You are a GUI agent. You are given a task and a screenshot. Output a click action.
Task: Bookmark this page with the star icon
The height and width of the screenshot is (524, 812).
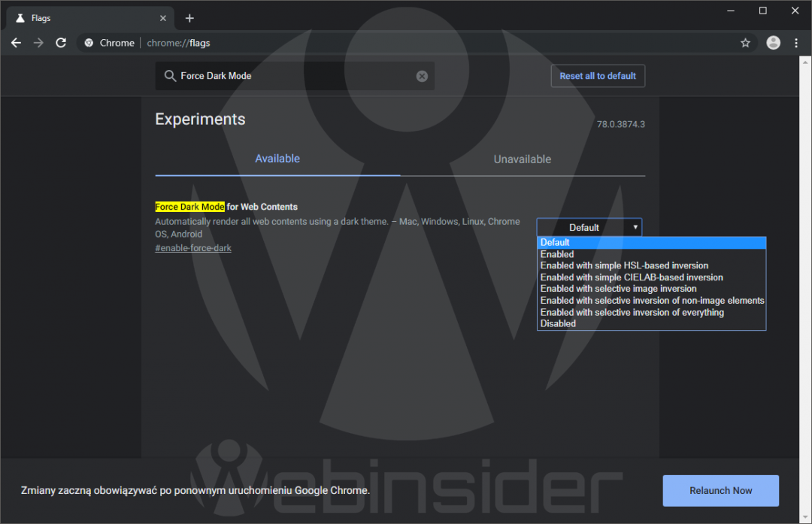[745, 43]
